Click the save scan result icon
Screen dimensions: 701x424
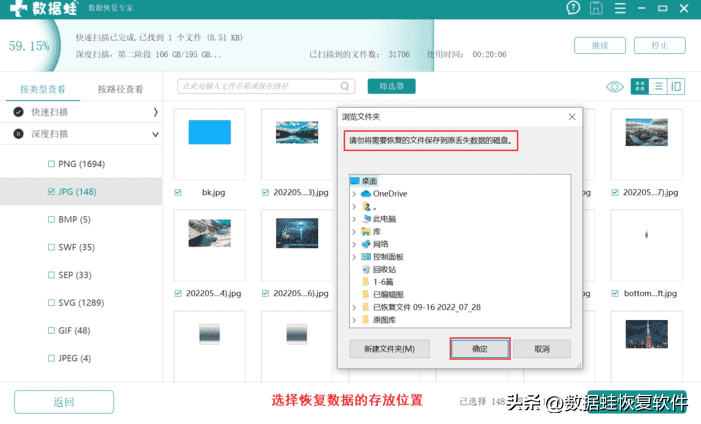click(x=596, y=8)
